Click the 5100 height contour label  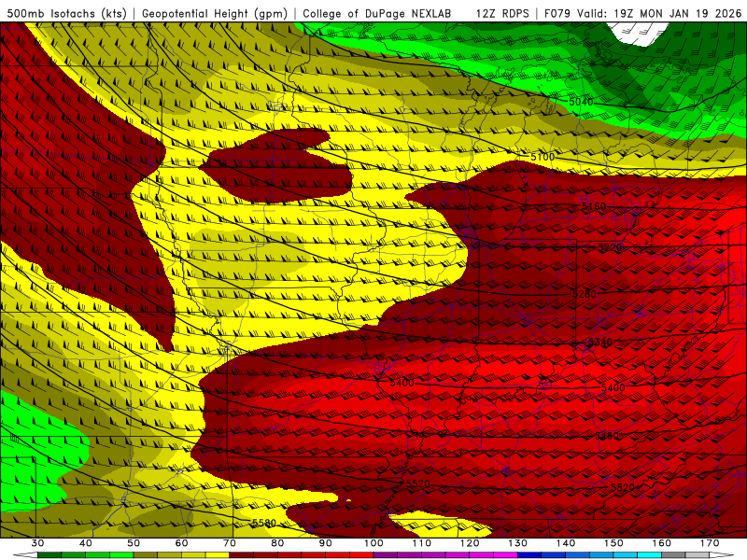click(x=543, y=157)
